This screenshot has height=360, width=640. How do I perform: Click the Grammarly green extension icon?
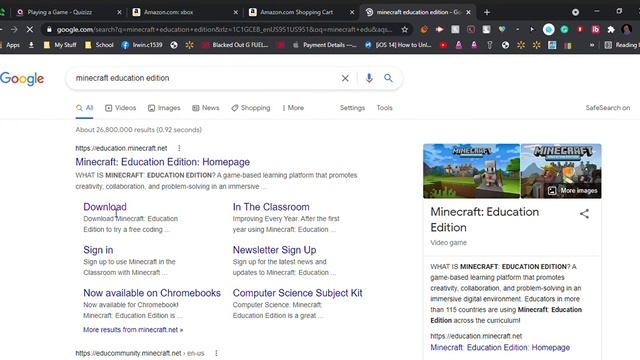[x=564, y=29]
